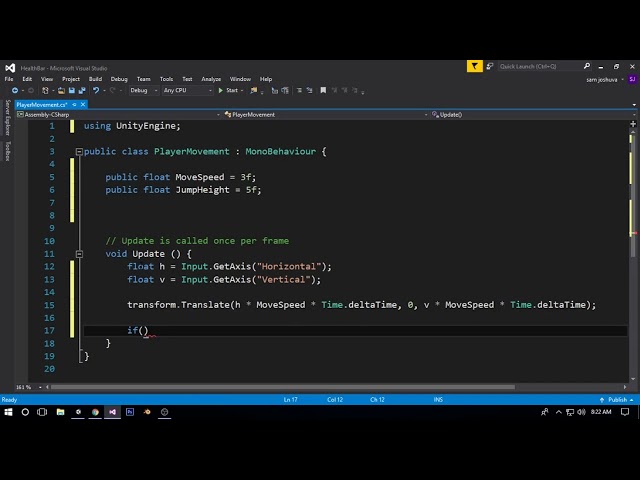Collapse the PlayerMovement class outlining region
The height and width of the screenshot is (480, 640).
tap(79, 152)
